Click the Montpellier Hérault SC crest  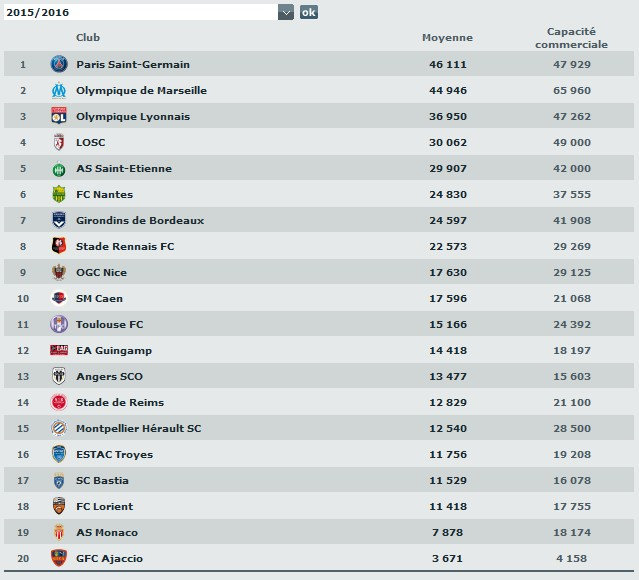click(58, 428)
